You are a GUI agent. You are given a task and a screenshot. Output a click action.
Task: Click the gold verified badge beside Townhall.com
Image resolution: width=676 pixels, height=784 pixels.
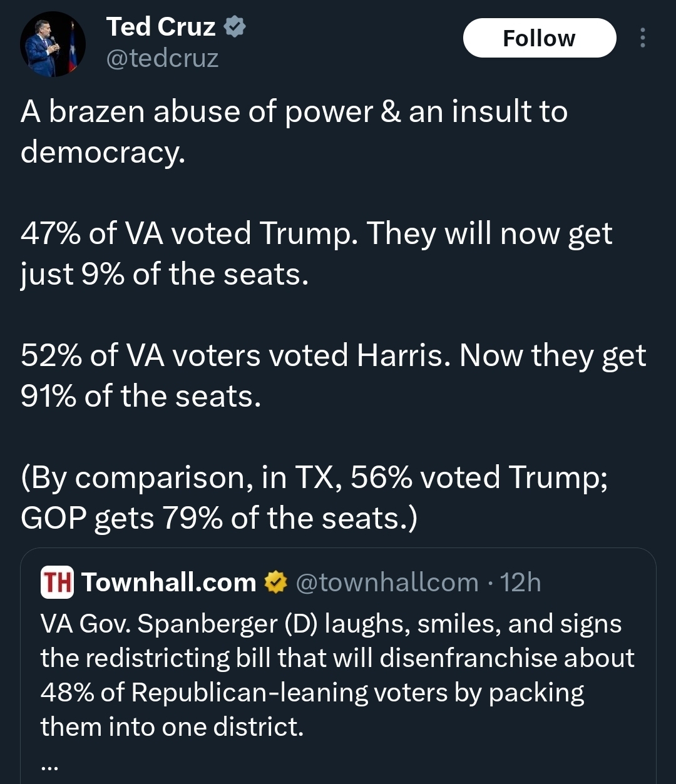pos(274,583)
